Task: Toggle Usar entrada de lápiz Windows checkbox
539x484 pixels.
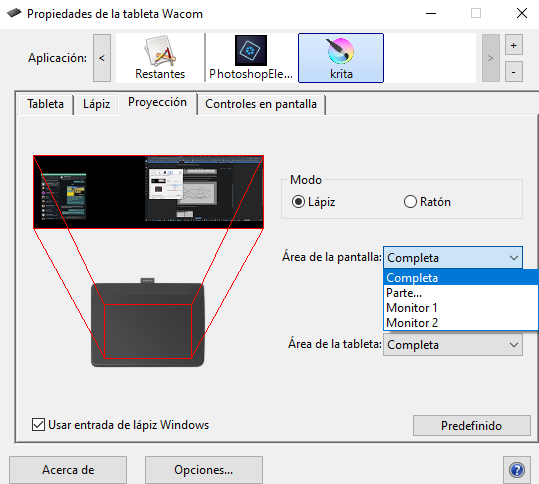Action: [x=38, y=425]
